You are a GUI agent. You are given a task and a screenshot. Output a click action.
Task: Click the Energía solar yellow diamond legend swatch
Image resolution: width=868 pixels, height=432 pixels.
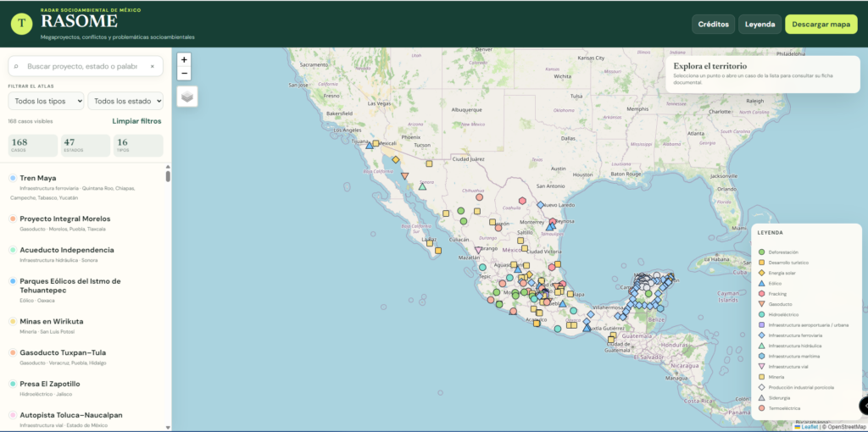[762, 273]
